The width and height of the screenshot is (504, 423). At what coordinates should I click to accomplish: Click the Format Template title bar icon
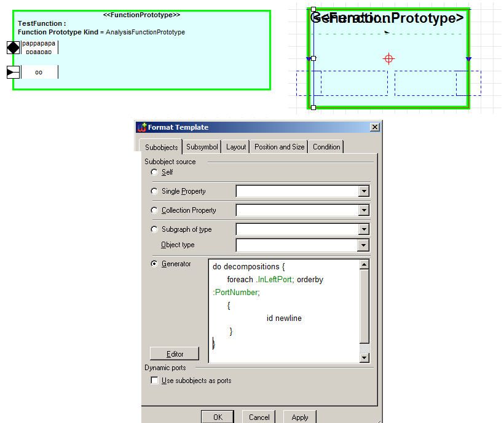pos(142,127)
